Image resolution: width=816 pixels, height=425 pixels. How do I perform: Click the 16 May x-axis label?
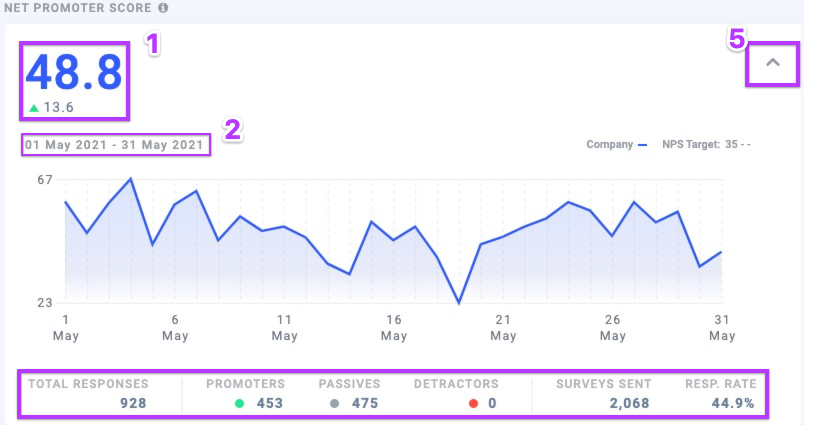coord(395,328)
